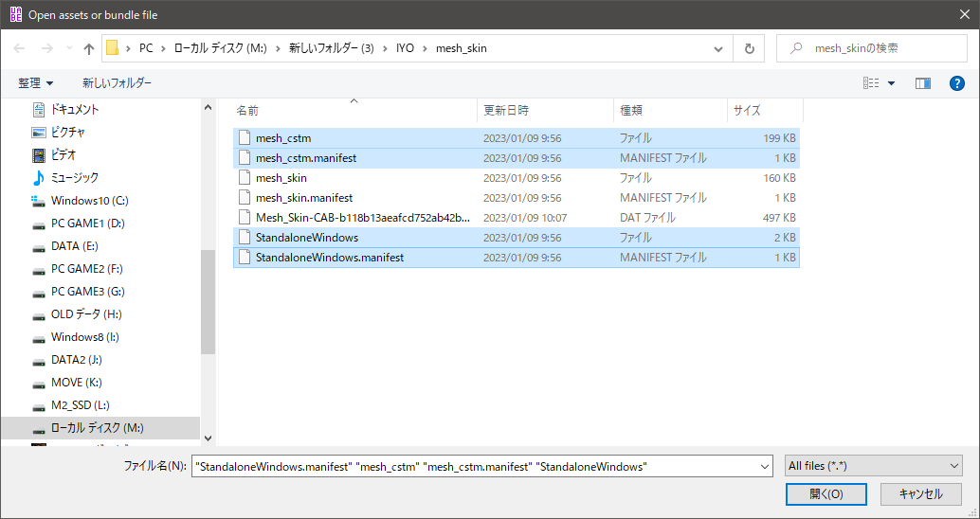Select the mesh_skin file
The width and height of the screenshot is (980, 519).
pos(517,178)
